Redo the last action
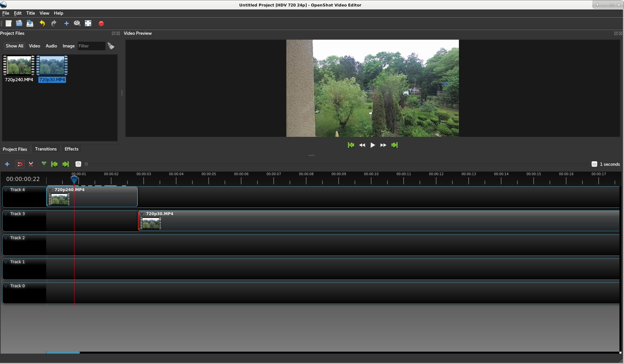Viewport: 624px width, 364px height. coord(54,23)
